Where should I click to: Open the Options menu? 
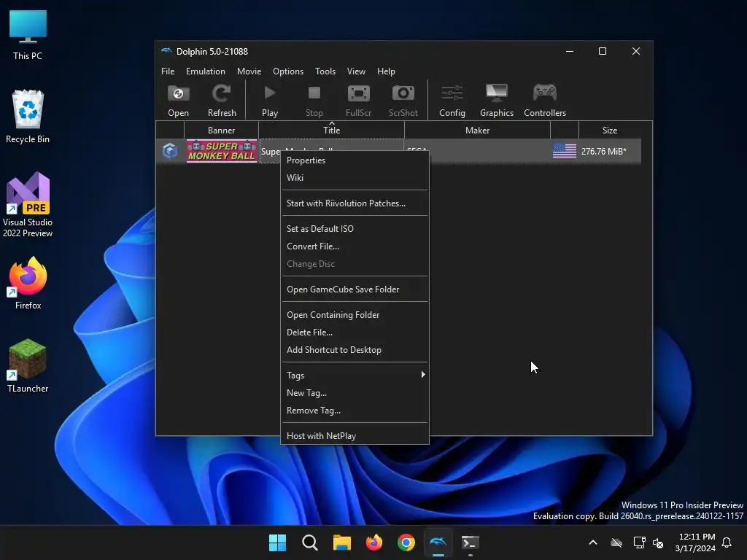287,71
